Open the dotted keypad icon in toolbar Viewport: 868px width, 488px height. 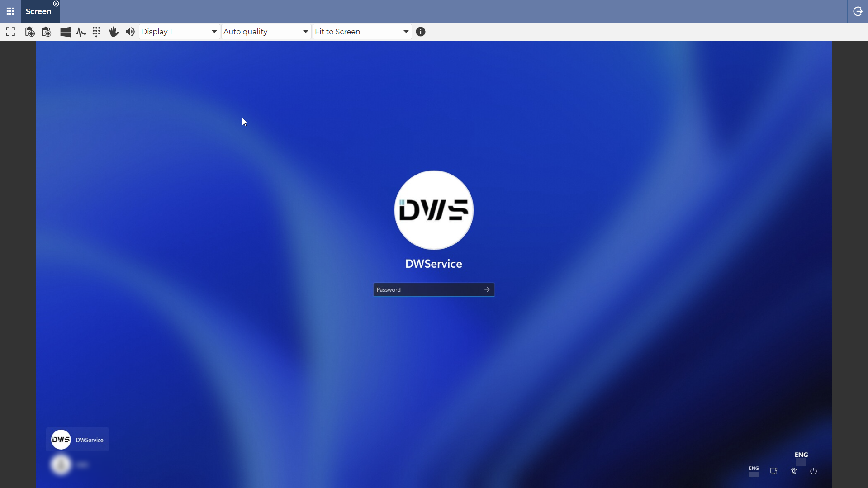(96, 32)
